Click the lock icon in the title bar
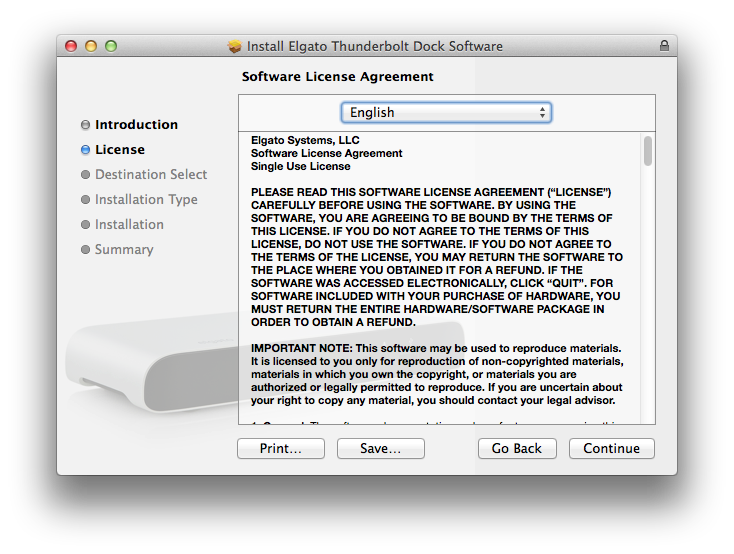 tap(664, 46)
